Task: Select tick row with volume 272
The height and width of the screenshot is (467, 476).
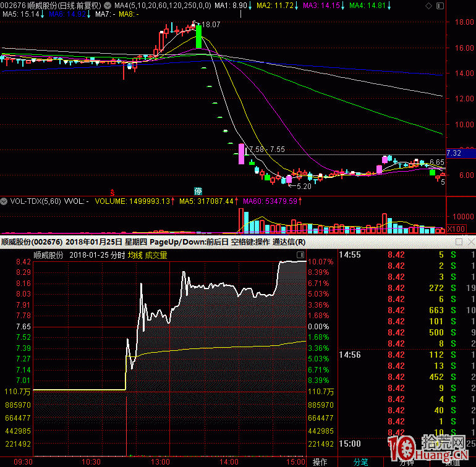Action: pos(407,288)
